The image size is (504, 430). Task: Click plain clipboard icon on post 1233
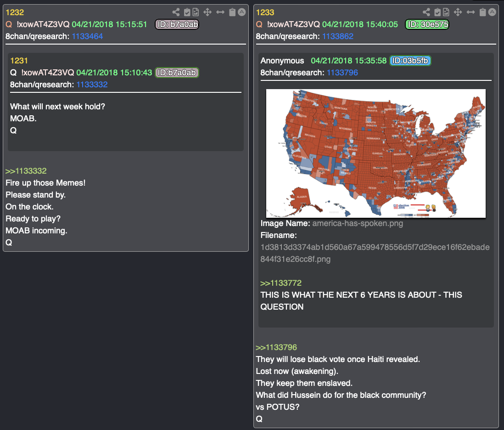click(x=482, y=12)
